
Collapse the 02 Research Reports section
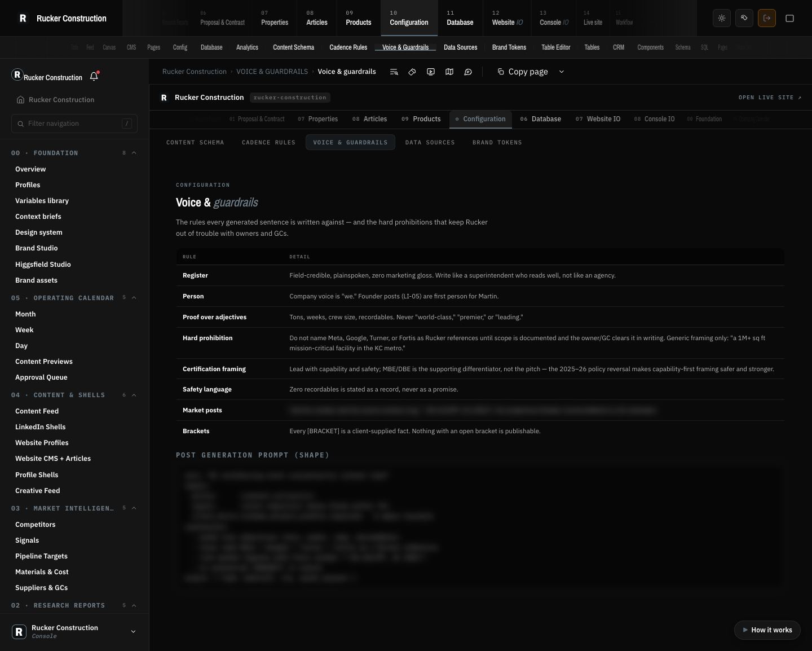tap(134, 605)
